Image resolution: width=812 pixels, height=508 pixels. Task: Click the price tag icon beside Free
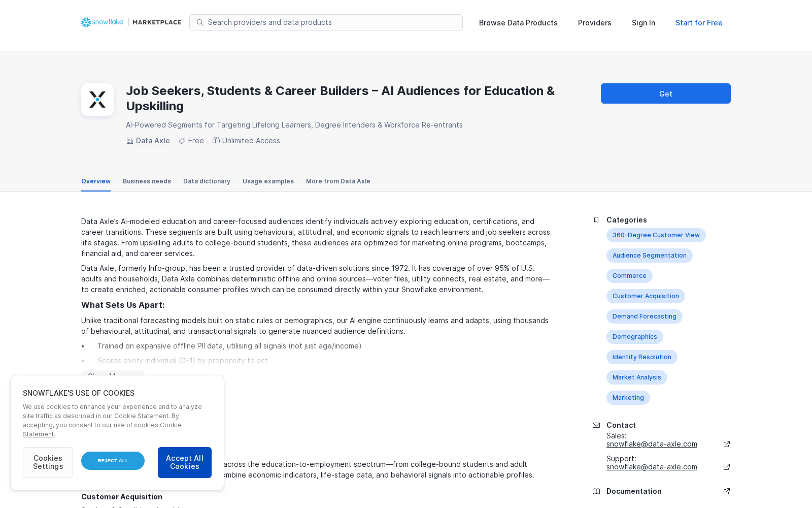(x=182, y=141)
